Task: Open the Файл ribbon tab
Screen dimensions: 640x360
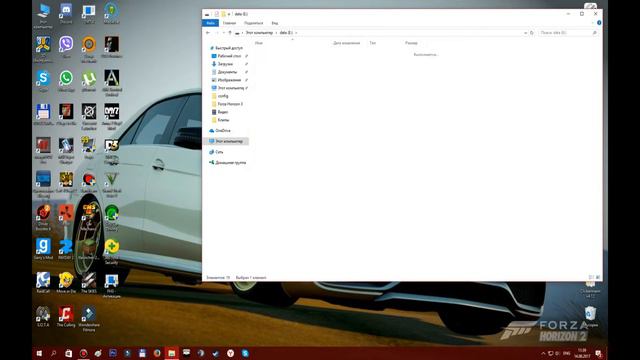Action: click(210, 23)
